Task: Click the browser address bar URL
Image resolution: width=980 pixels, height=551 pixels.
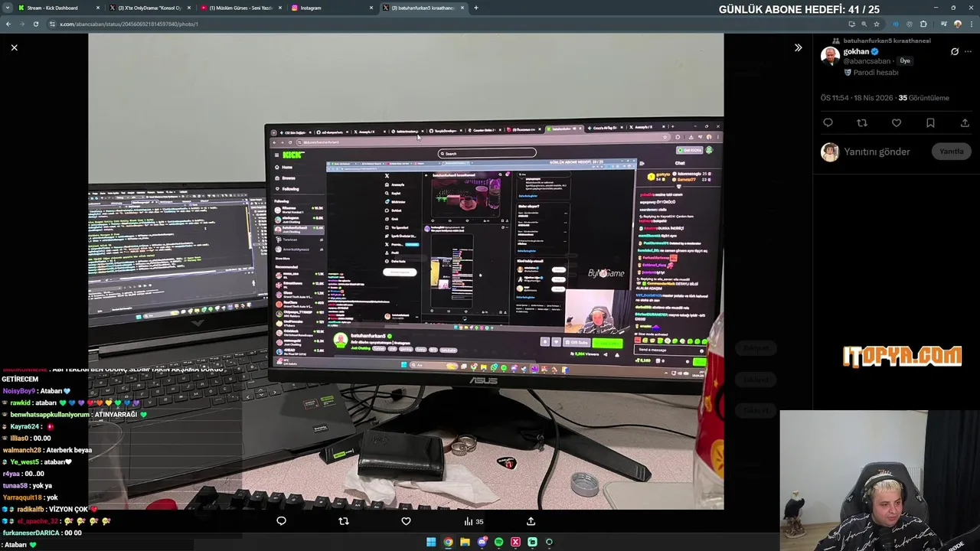Action: pyautogui.click(x=129, y=24)
